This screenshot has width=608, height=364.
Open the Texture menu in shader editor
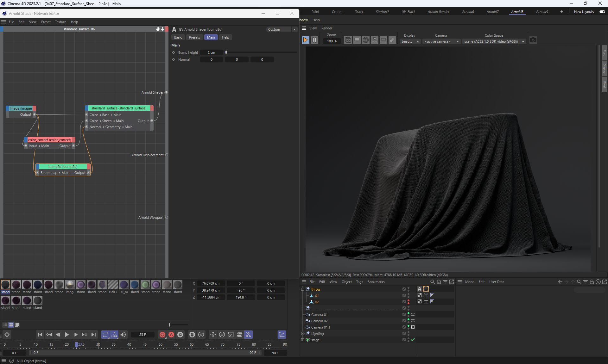pyautogui.click(x=60, y=22)
